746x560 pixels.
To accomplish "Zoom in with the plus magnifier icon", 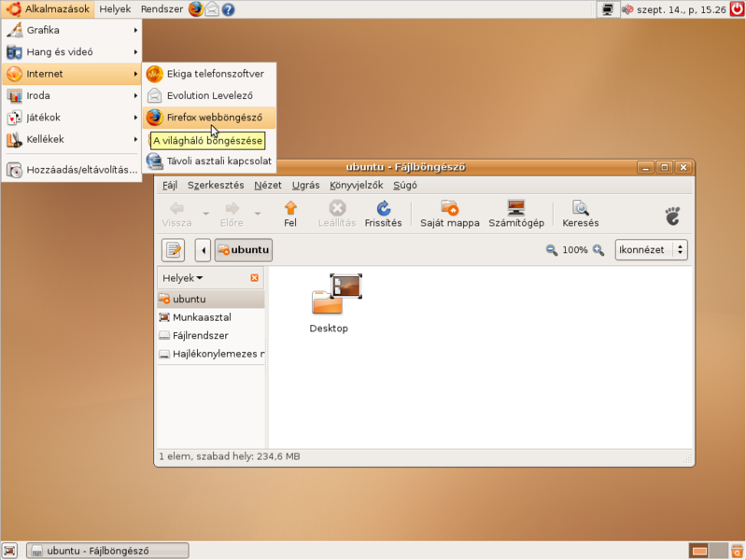I will (598, 250).
